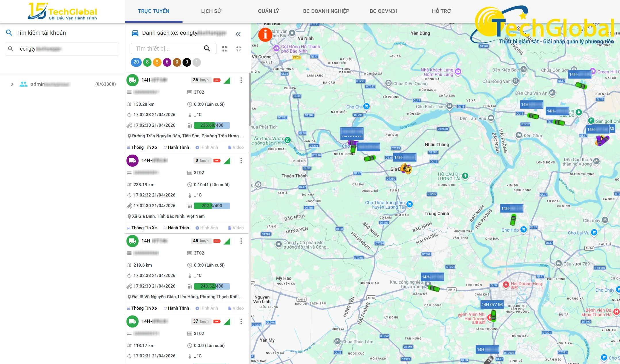This screenshot has width=620, height=364.
Task: Click the vehicle list vertical scrollbar
Action: [249, 99]
